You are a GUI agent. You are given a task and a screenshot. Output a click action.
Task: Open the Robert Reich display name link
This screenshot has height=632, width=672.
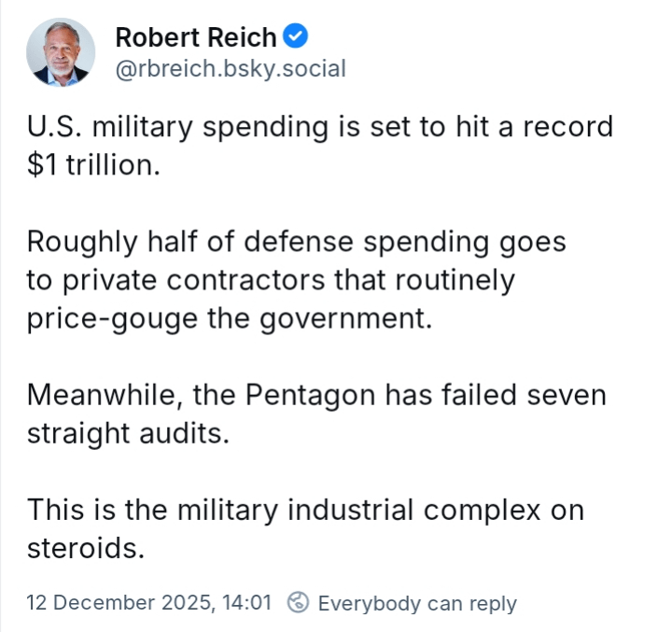click(196, 37)
